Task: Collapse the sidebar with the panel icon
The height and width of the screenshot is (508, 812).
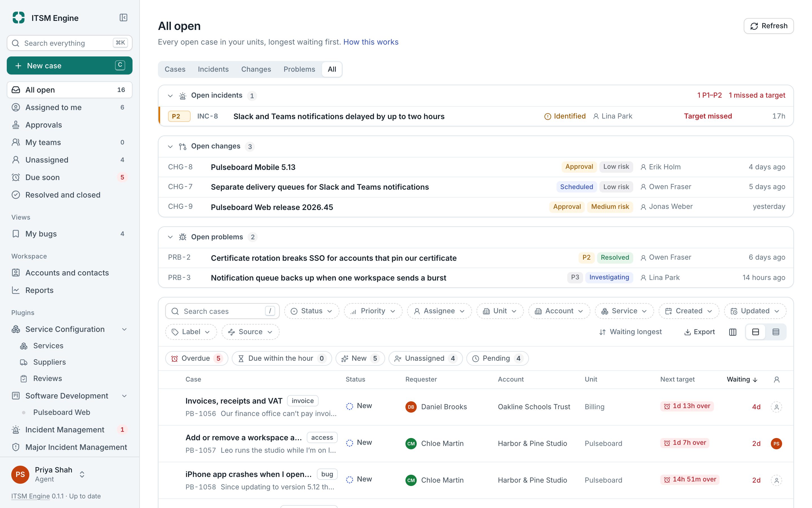Action: pyautogui.click(x=123, y=17)
